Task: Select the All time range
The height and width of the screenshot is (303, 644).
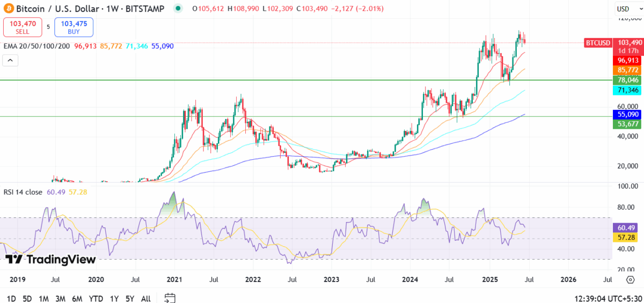Action: pos(146,298)
